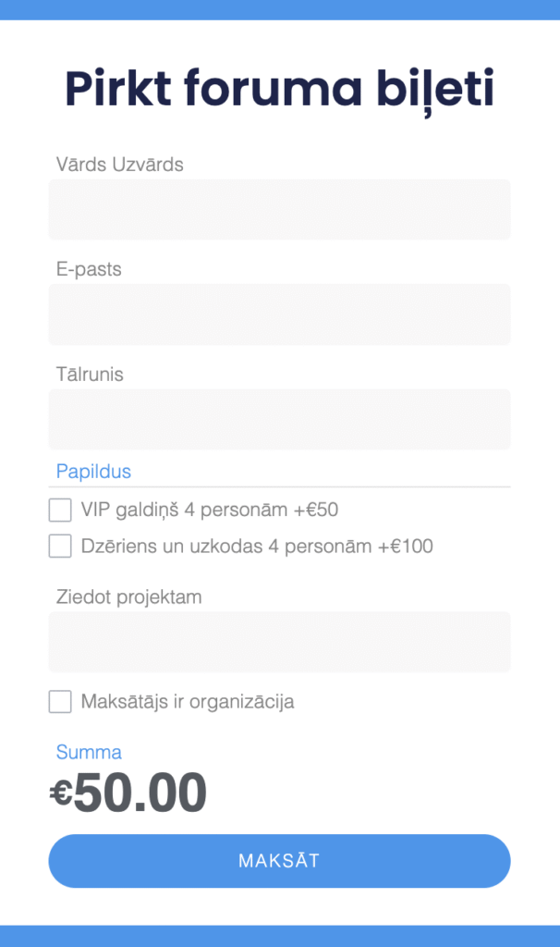Click the 50.00 total amount
The width and height of the screenshot is (560, 947).
(x=140, y=793)
